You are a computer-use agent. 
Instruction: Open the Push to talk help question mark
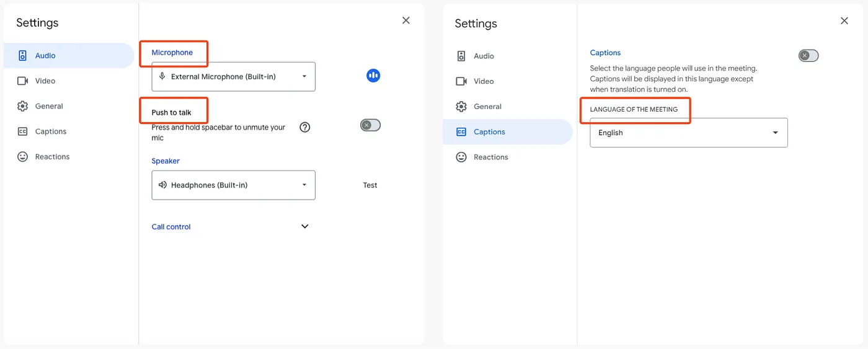pyautogui.click(x=305, y=128)
